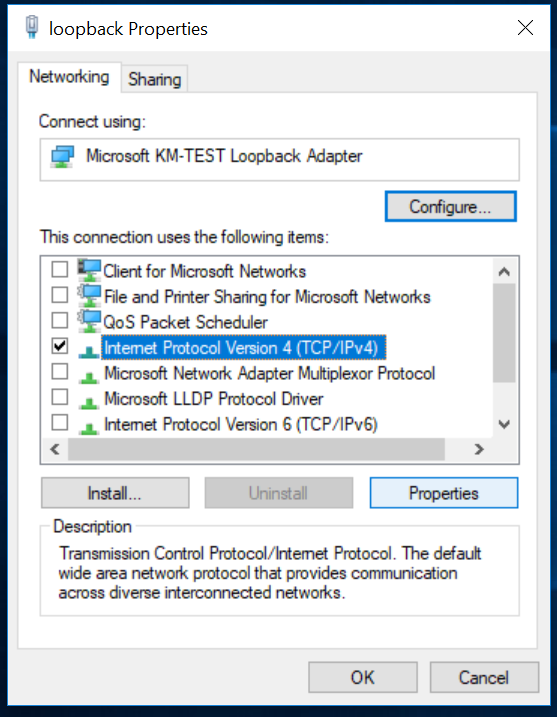Enable Client for Microsoft Networks checkbox

60,269
